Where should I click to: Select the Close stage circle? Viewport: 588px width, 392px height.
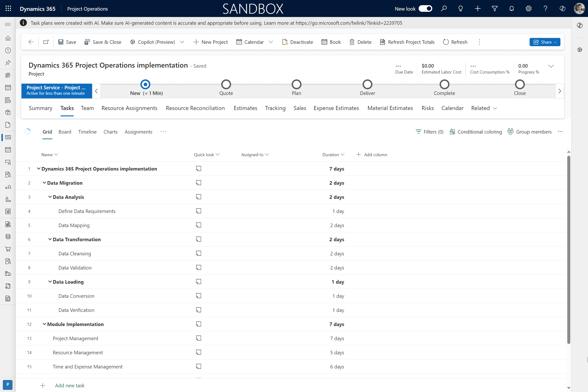tap(520, 85)
